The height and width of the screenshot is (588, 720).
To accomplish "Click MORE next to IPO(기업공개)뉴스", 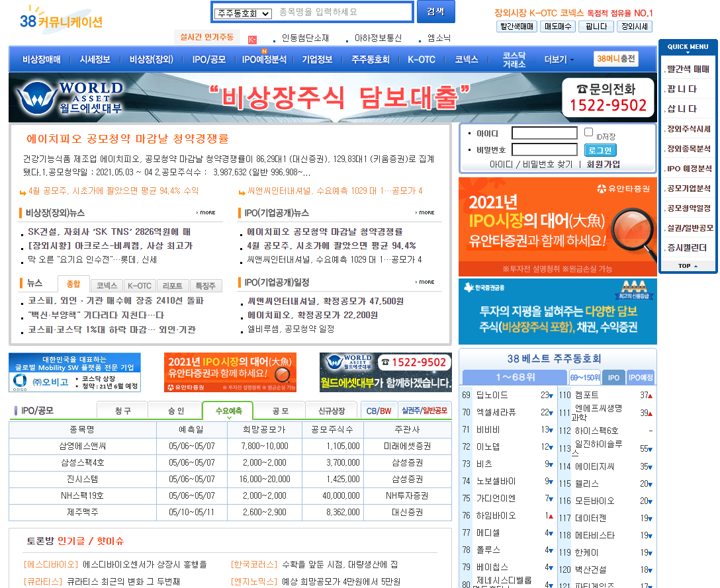I will pyautogui.click(x=425, y=212).
